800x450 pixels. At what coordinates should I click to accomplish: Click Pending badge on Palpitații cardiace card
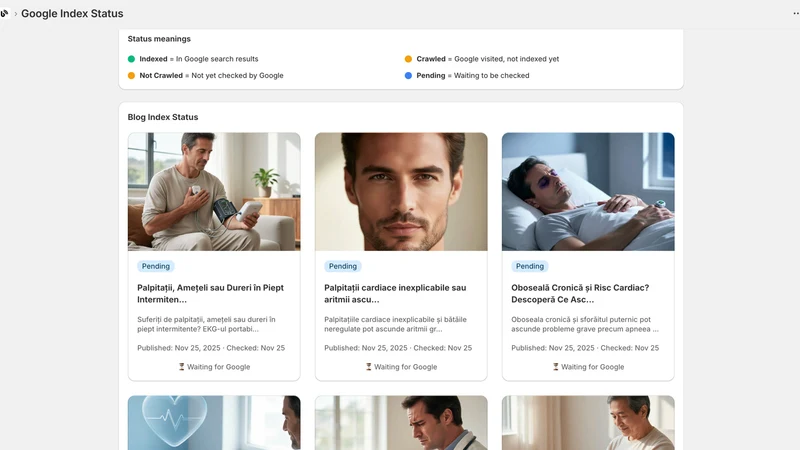(x=343, y=266)
